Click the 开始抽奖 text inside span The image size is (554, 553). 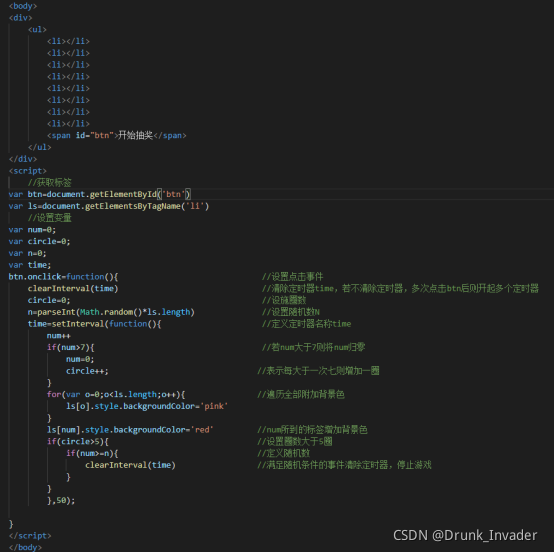[135, 135]
